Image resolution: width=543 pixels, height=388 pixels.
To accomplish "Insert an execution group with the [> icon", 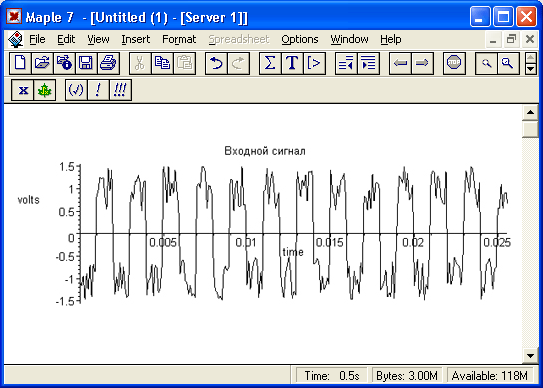I will (x=314, y=63).
